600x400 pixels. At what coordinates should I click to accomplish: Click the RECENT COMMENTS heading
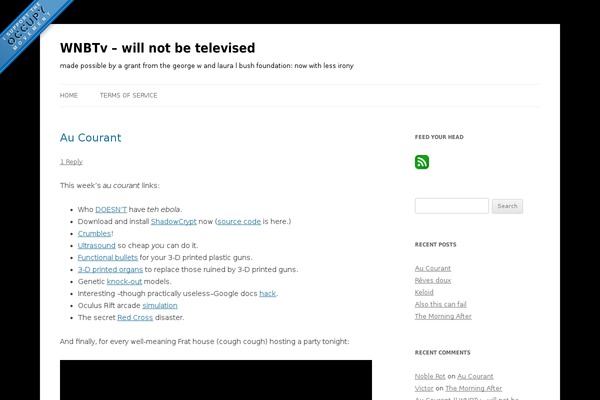tap(442, 353)
